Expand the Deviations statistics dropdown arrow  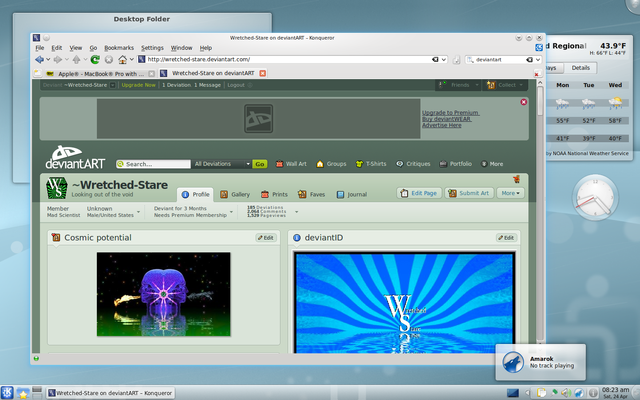pyautogui.click(x=296, y=212)
